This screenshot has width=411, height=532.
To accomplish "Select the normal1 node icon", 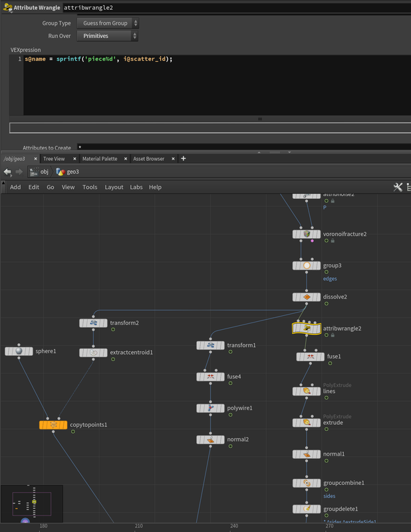I will (307, 454).
